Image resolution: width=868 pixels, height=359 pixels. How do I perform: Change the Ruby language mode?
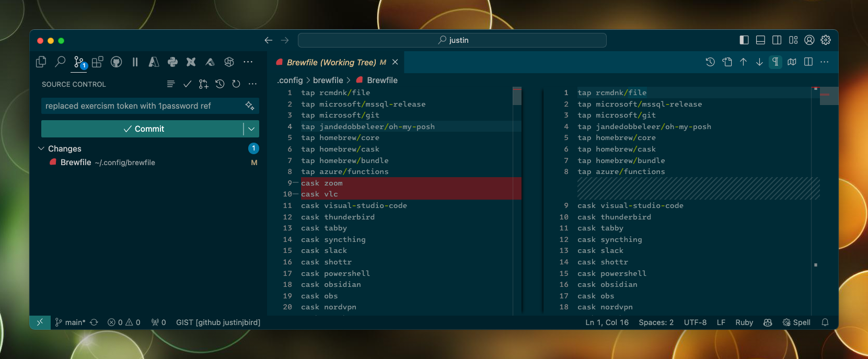pos(744,322)
